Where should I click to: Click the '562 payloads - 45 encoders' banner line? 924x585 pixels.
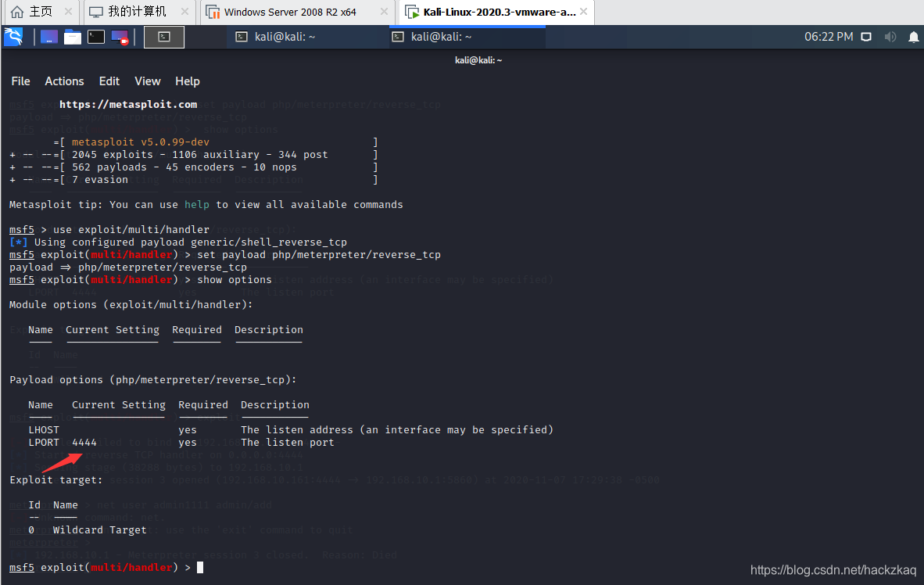pyautogui.click(x=184, y=167)
